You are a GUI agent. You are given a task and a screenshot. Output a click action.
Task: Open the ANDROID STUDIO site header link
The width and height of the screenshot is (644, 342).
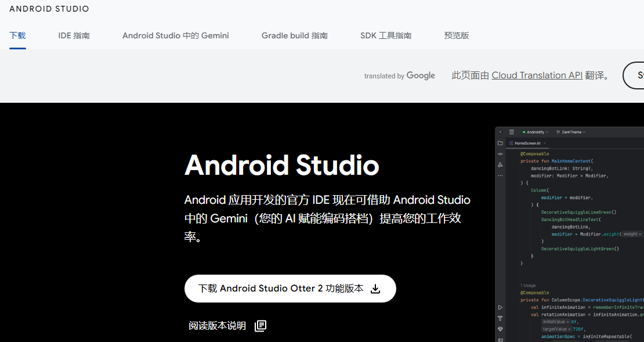tap(49, 9)
